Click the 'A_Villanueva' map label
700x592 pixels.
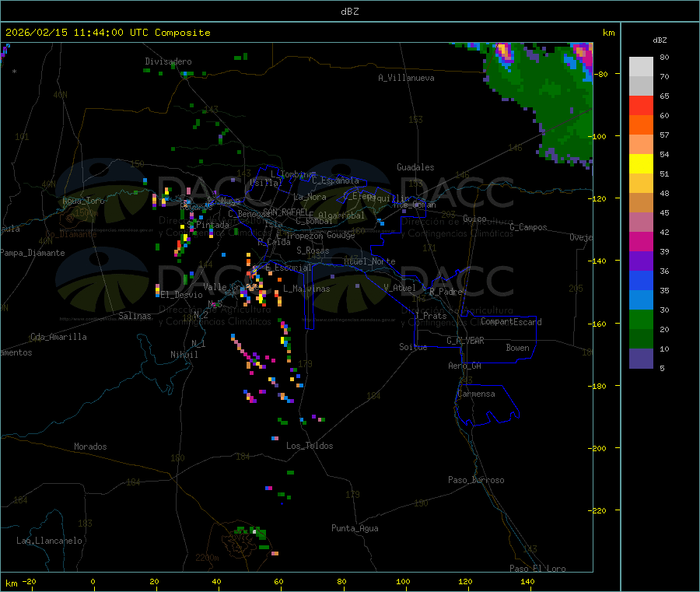(406, 78)
